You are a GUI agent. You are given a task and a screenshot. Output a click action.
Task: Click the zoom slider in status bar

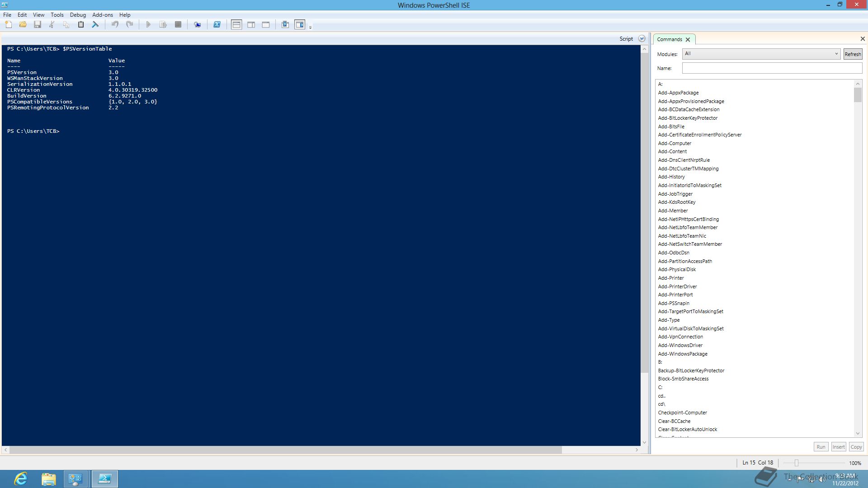pyautogui.click(x=797, y=463)
